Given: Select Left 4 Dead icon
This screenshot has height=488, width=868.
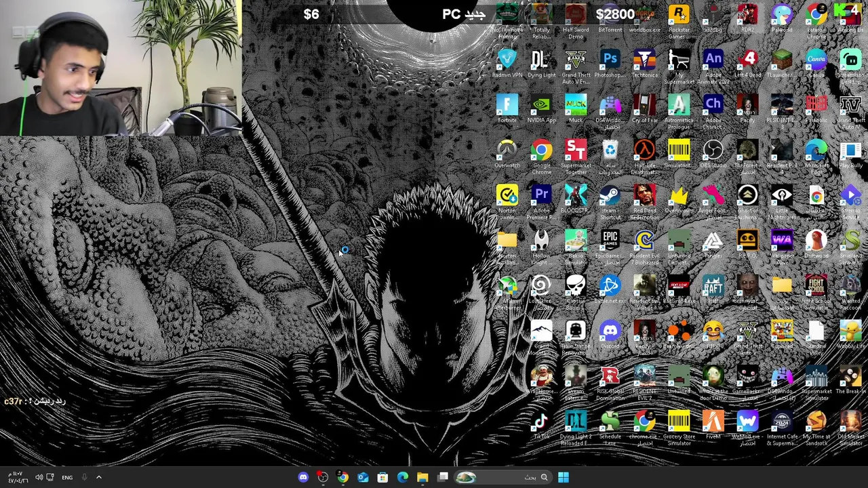Looking at the screenshot, I should click(x=747, y=64).
